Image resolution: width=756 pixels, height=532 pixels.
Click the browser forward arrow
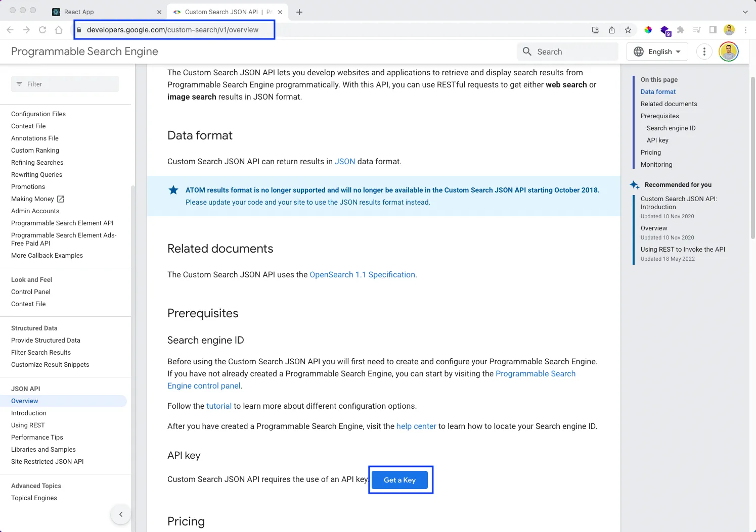point(26,30)
